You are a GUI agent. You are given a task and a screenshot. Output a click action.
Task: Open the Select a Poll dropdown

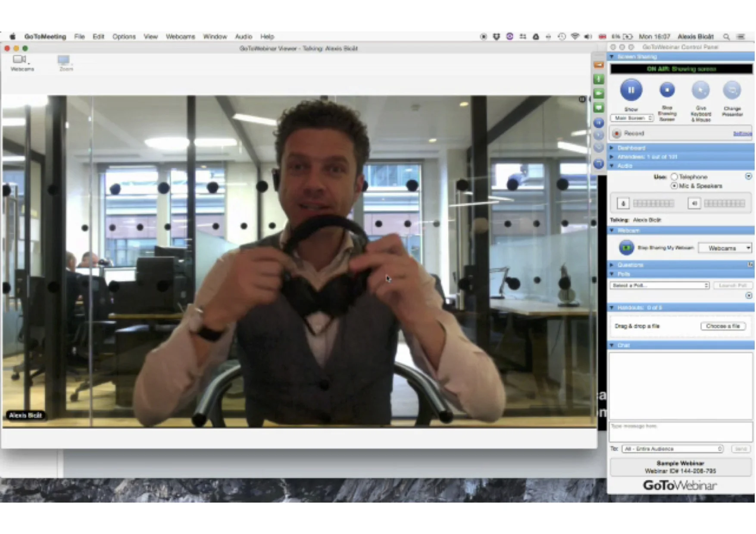click(x=659, y=285)
